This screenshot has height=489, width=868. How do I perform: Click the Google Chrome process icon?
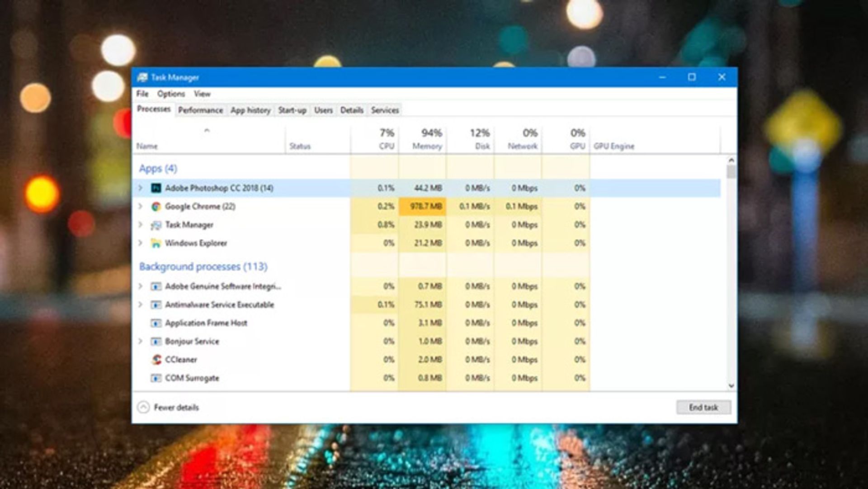coord(156,207)
